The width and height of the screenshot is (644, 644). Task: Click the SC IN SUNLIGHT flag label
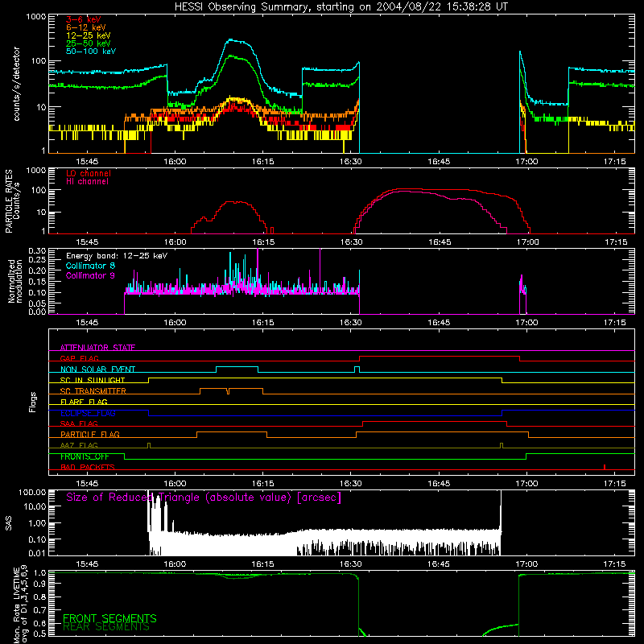coord(93,380)
